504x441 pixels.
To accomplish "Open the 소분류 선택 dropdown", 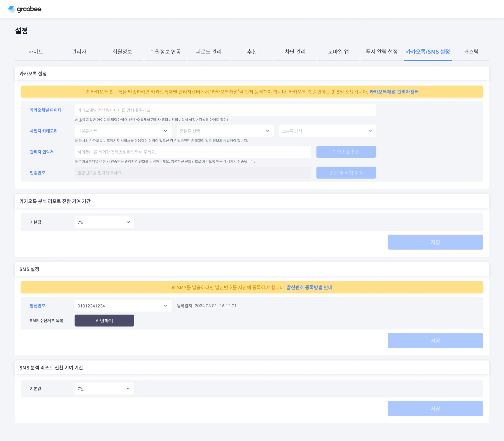I will (327, 131).
